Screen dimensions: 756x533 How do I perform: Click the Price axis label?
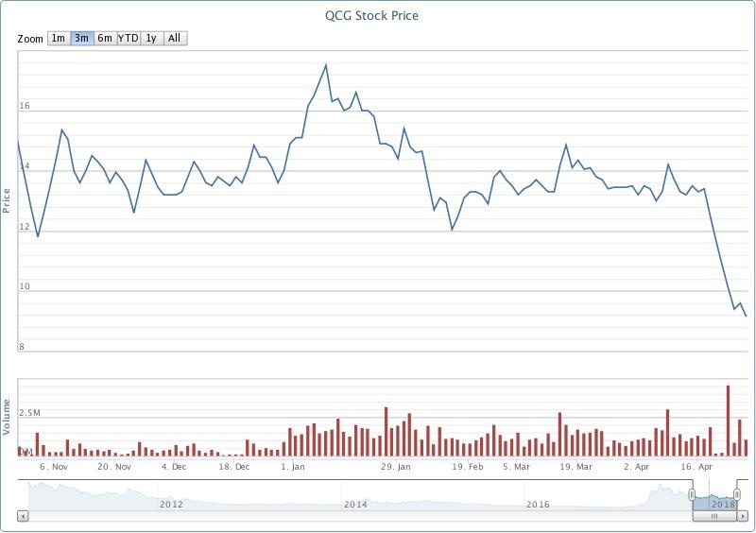point(8,199)
